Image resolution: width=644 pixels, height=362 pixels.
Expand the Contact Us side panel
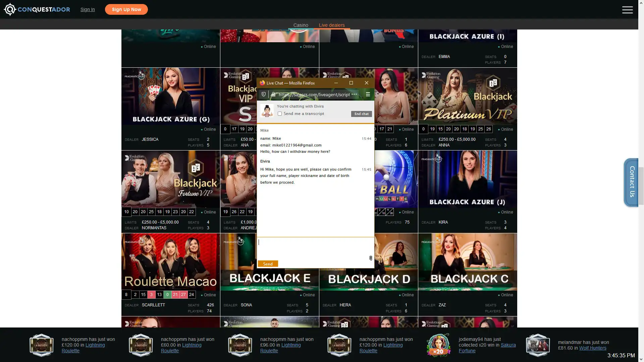(x=632, y=182)
